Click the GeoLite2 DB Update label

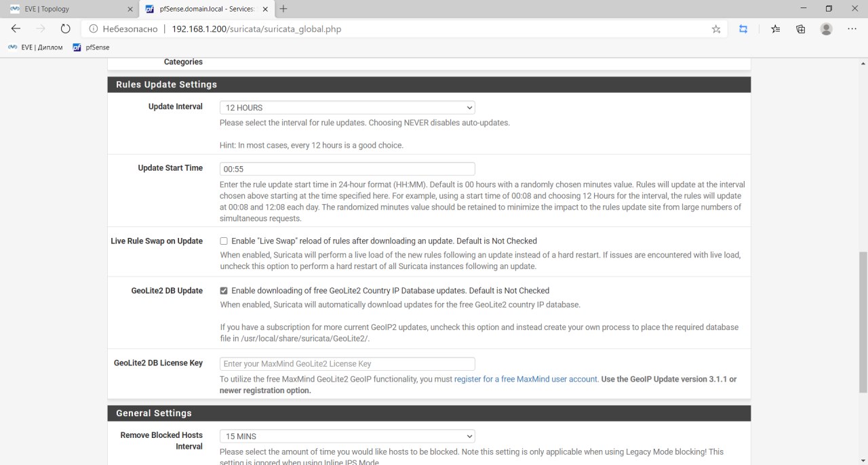click(167, 290)
